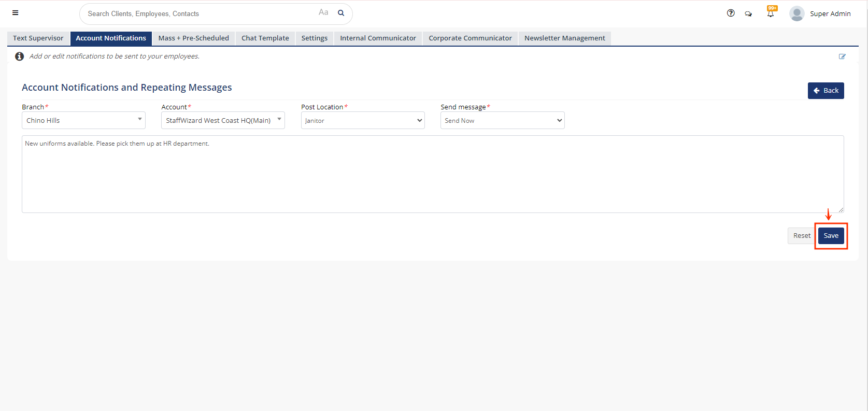Click the Super Admin profile avatar
868x411 pixels.
[x=796, y=13]
